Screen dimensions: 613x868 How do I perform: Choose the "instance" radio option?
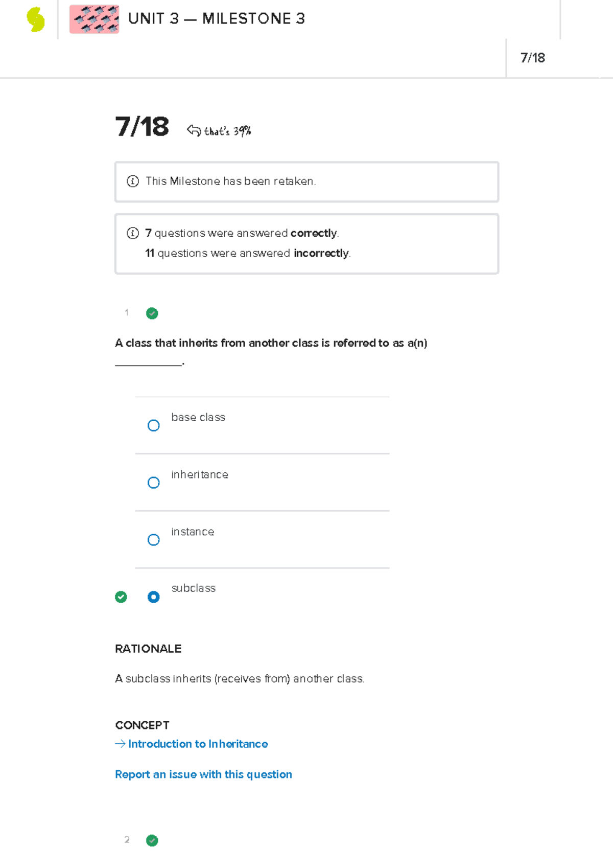tap(153, 540)
